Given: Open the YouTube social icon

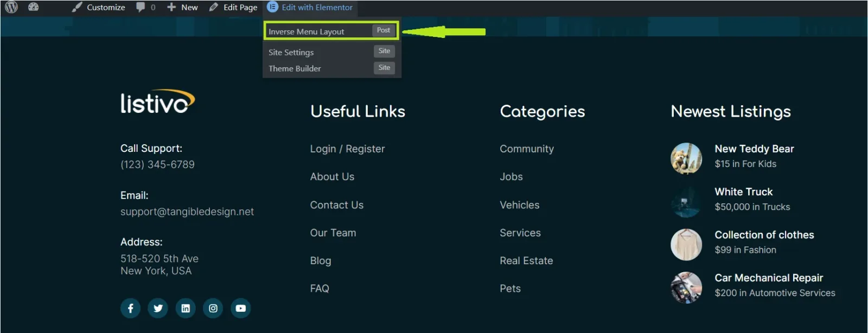Looking at the screenshot, I should click(x=241, y=308).
